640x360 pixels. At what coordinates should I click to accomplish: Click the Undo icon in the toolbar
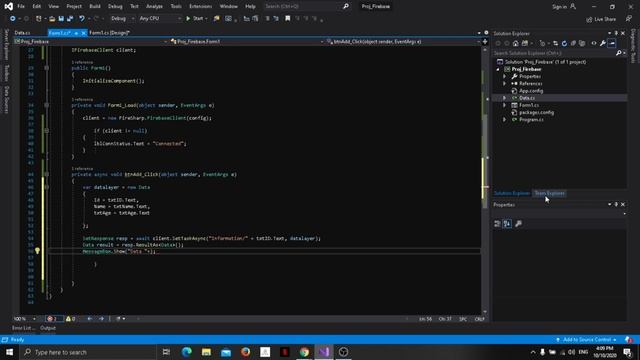click(x=82, y=19)
